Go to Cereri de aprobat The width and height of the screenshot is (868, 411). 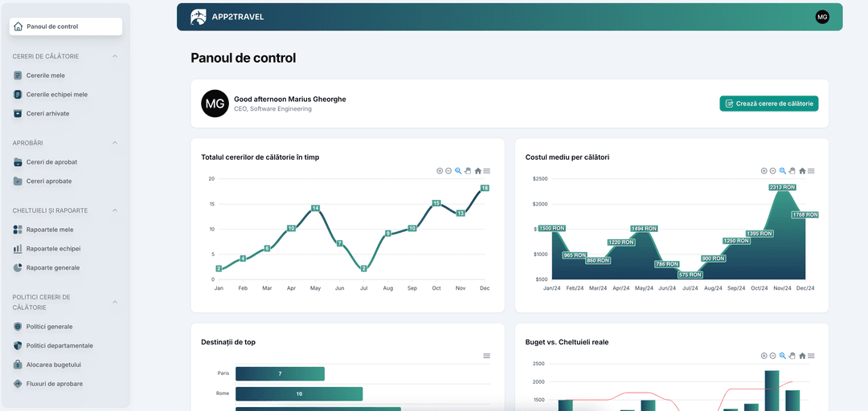(x=51, y=162)
